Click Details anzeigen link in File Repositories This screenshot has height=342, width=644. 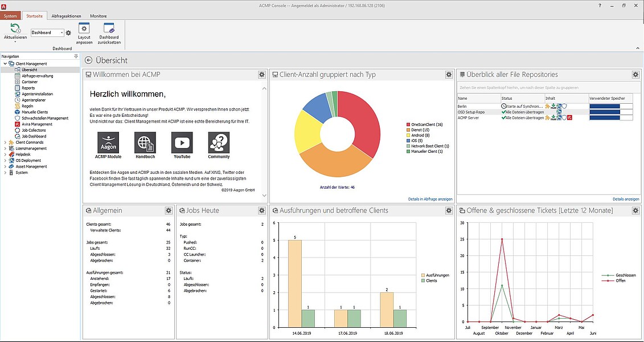tap(626, 199)
